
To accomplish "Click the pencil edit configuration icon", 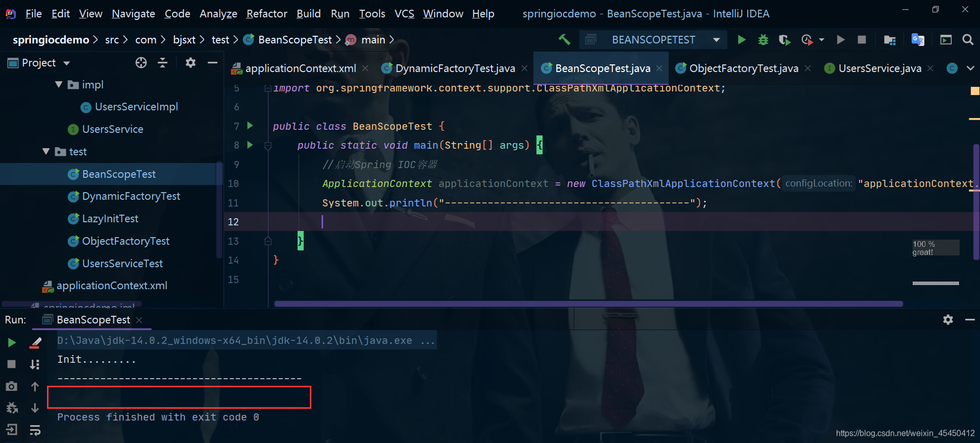I will click(35, 342).
